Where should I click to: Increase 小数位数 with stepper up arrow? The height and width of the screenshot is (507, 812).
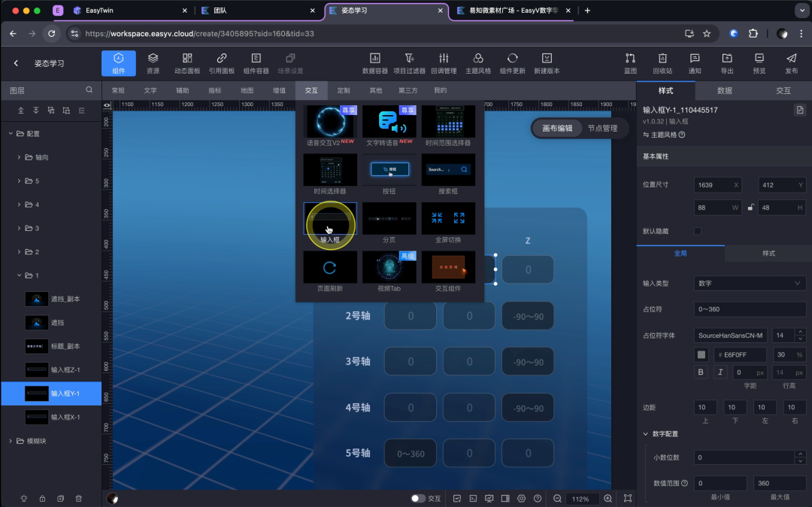click(801, 454)
